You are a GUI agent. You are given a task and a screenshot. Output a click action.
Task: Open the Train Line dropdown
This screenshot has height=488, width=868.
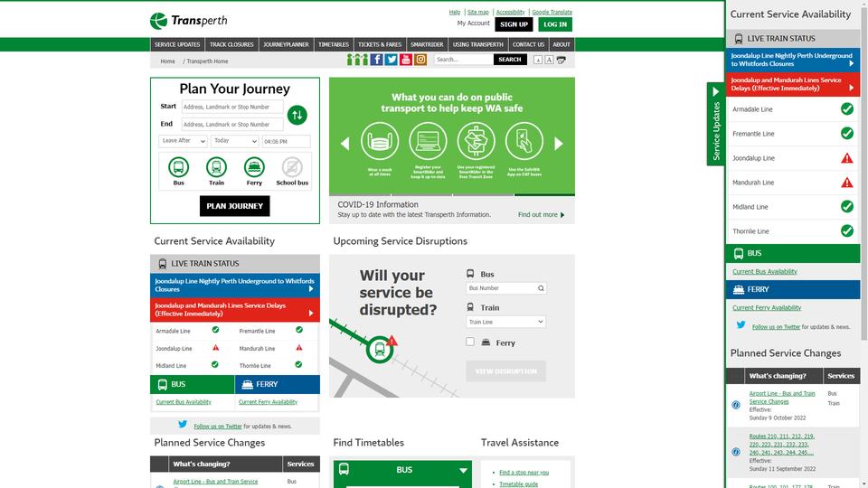[x=506, y=322]
